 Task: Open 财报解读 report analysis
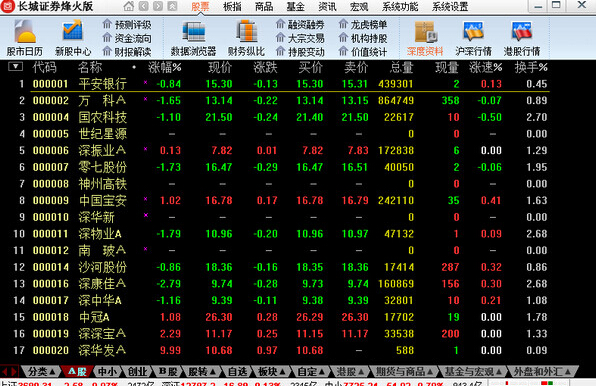coord(127,51)
